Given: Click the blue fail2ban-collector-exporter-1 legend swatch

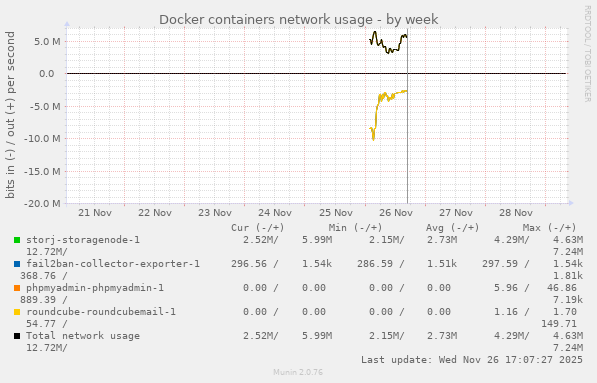Looking at the screenshot, I should click(17, 264).
